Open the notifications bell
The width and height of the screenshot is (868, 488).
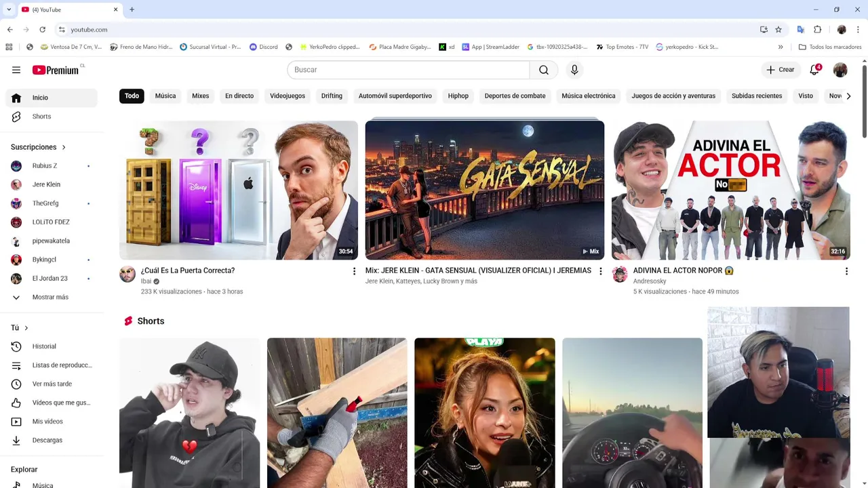[x=814, y=70]
